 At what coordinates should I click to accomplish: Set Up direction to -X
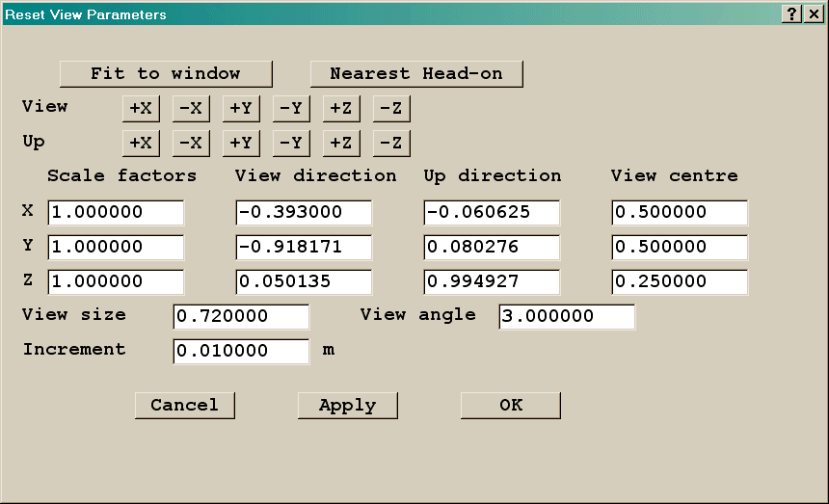[191, 144]
